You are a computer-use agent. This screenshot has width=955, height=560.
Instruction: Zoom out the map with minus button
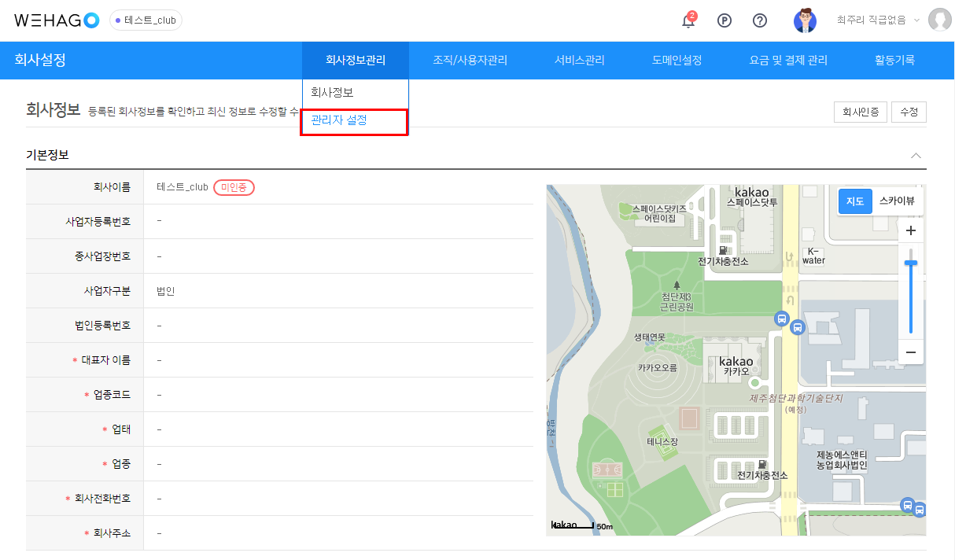911,352
